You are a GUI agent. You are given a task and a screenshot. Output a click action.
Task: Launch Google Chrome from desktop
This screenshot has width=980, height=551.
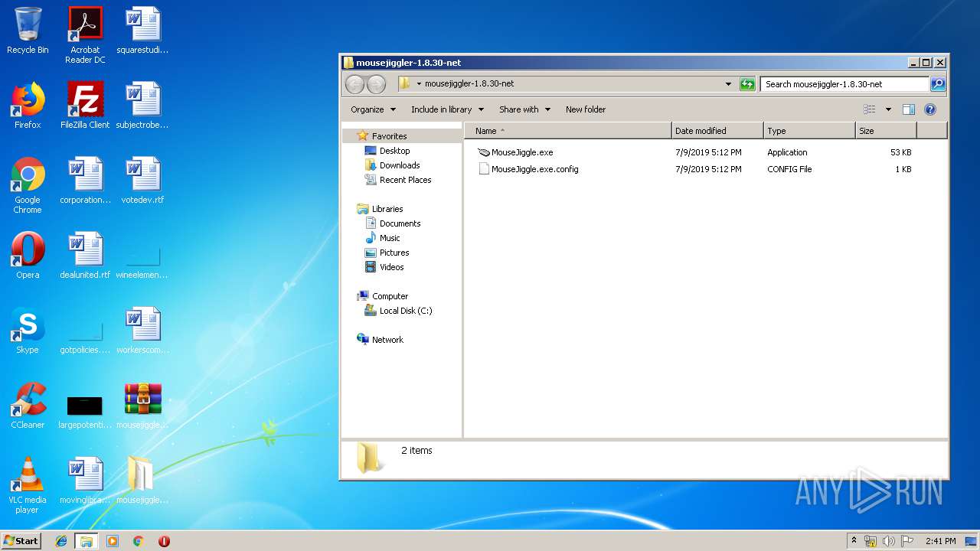pyautogui.click(x=28, y=185)
